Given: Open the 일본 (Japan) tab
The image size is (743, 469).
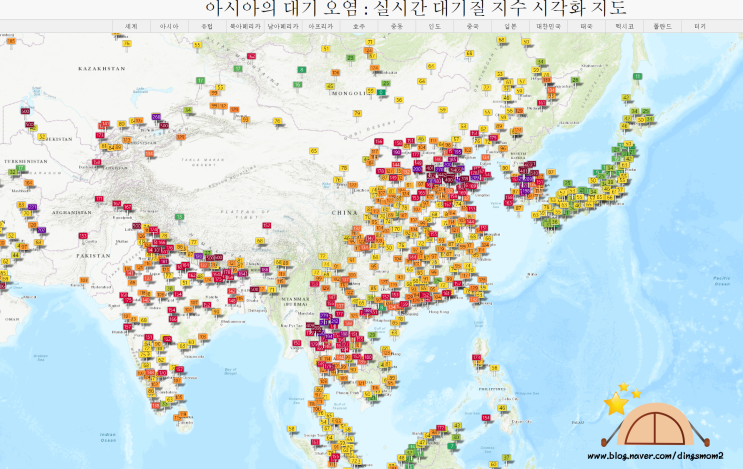Looking at the screenshot, I should pos(510,27).
